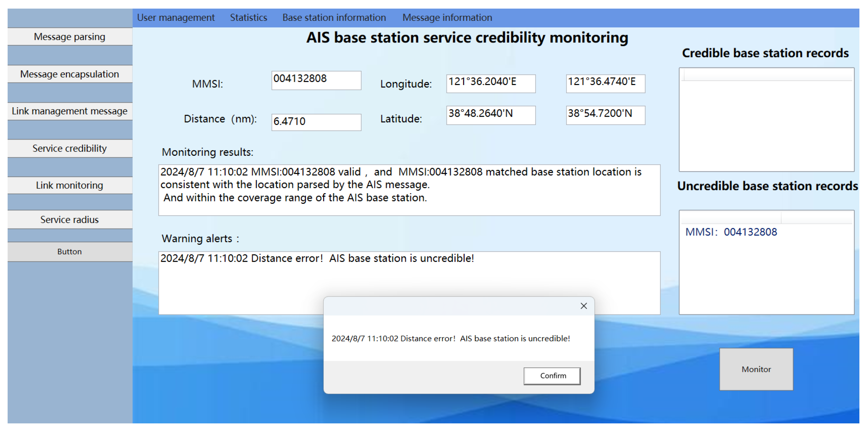Click the Monitor button
The width and height of the screenshot is (868, 431).
(756, 369)
